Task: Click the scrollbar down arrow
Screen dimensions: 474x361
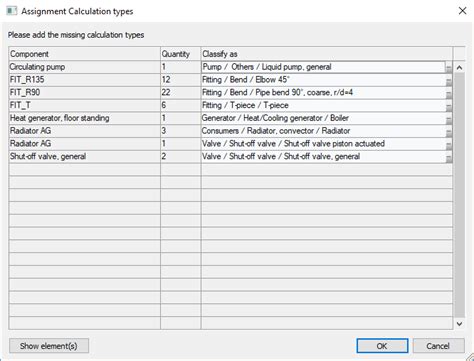Action: [459, 324]
